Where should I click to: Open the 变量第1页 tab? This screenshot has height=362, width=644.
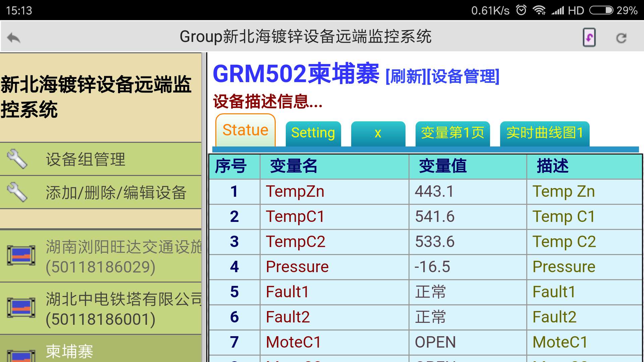tap(452, 133)
